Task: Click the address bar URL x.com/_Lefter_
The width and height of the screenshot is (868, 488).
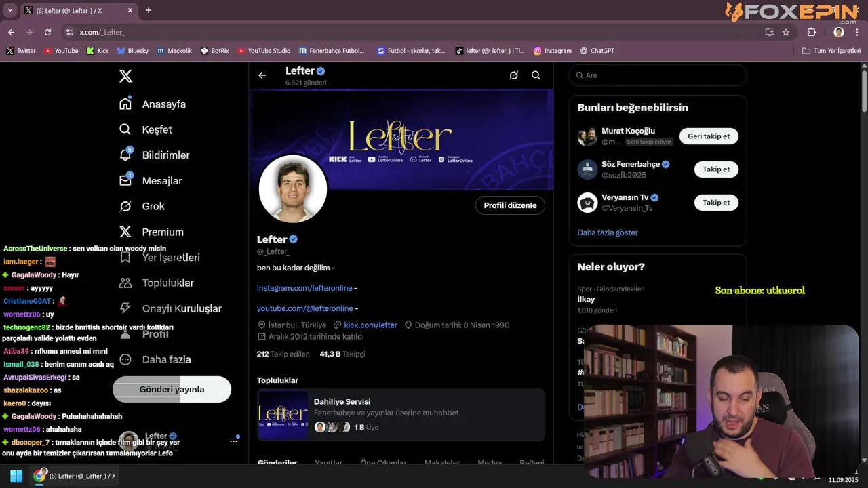Action: click(102, 32)
